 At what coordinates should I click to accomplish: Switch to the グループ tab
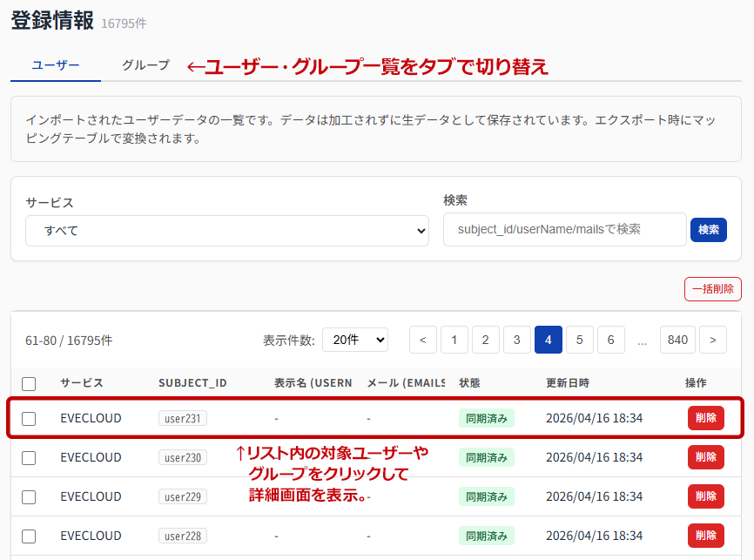tap(145, 65)
